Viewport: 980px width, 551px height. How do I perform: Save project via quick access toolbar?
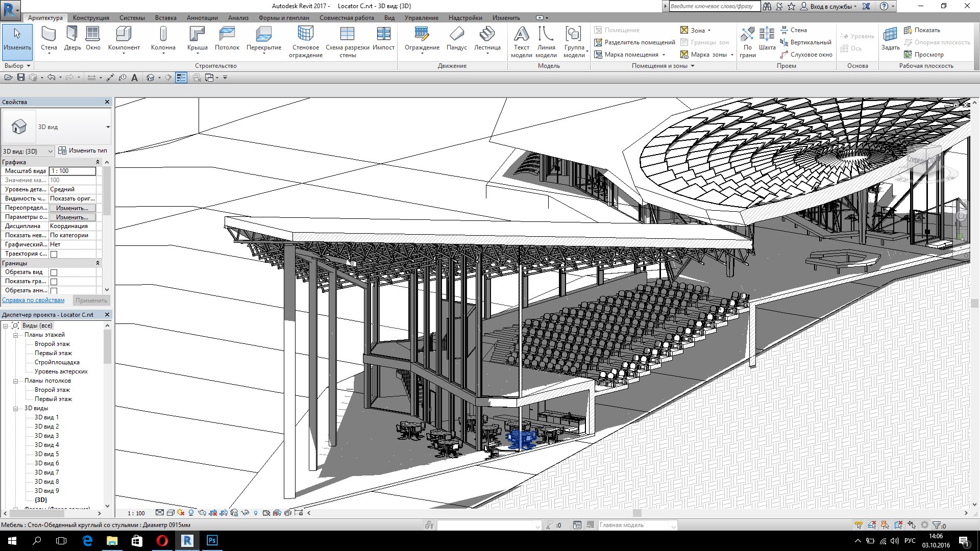point(21,78)
